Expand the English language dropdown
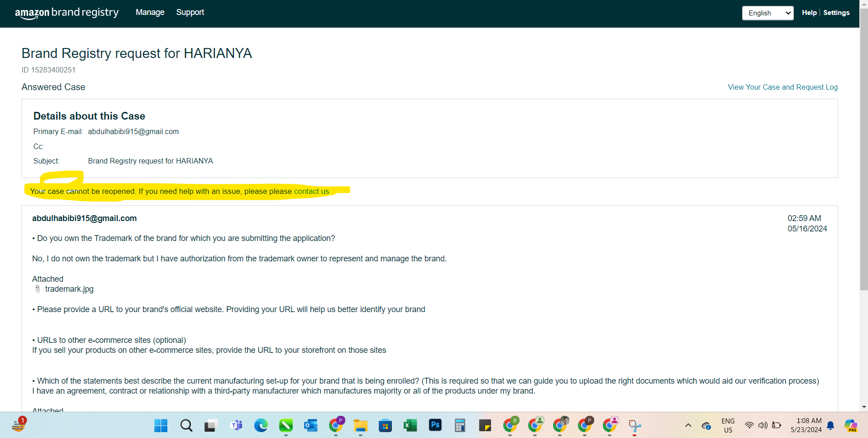The height and width of the screenshot is (438, 868). 768,13
